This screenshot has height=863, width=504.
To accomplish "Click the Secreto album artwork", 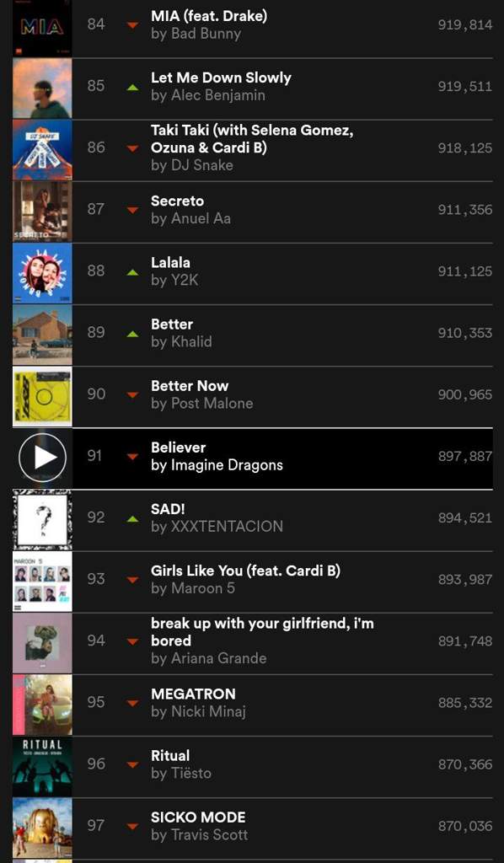I will (42, 212).
